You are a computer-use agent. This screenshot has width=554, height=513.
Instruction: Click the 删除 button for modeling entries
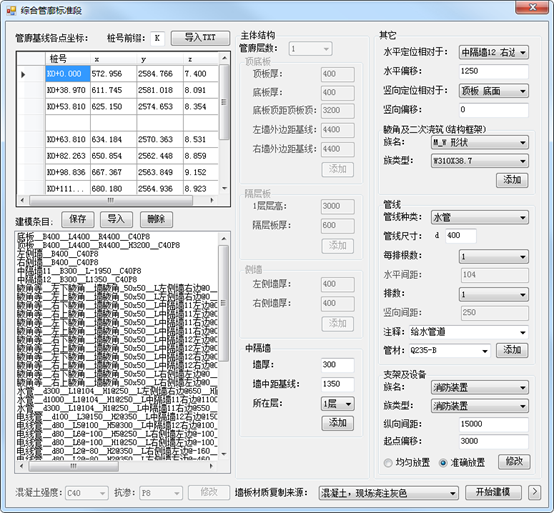(156, 219)
